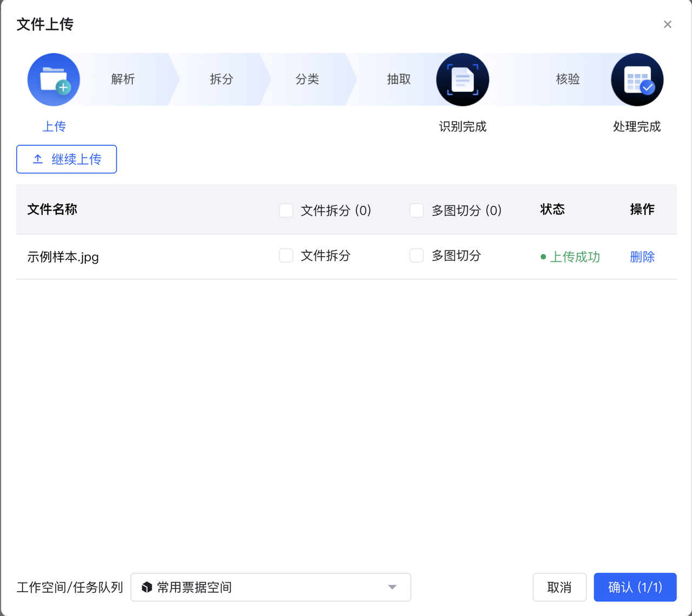The height and width of the screenshot is (616, 692).
Task: Click the upload folder step icon
Action: click(54, 79)
